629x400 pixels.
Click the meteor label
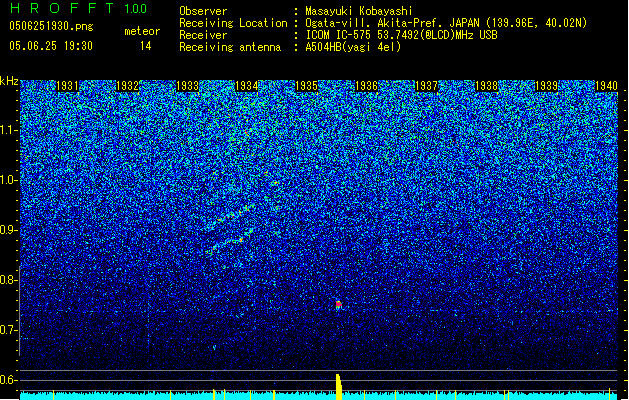(x=142, y=31)
